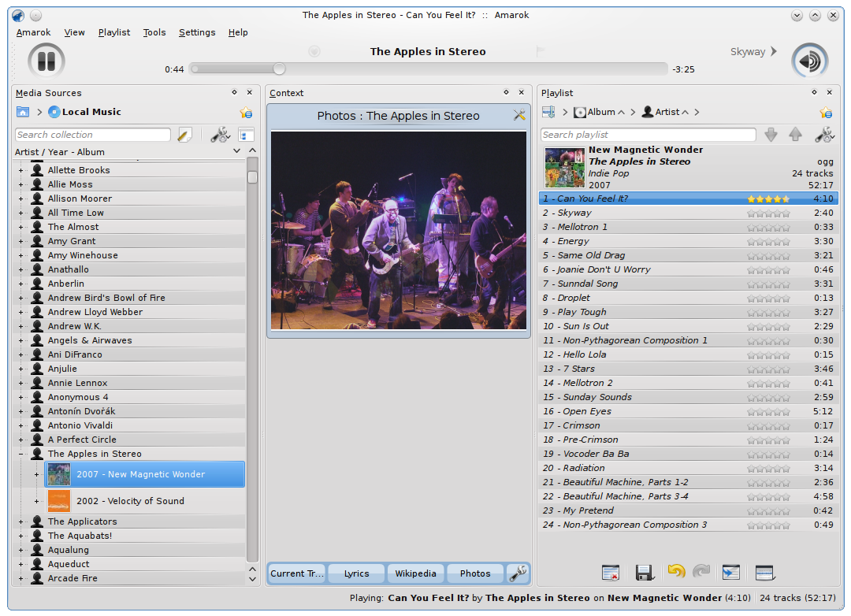The image size is (851, 616).
Task: Click the Search playlist field
Action: click(648, 135)
